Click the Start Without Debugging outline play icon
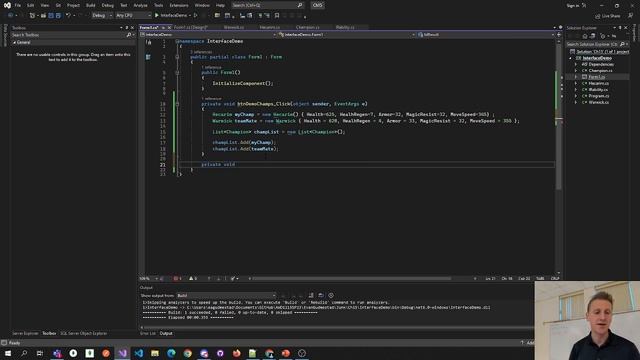This screenshot has height=360, width=640. click(196, 16)
